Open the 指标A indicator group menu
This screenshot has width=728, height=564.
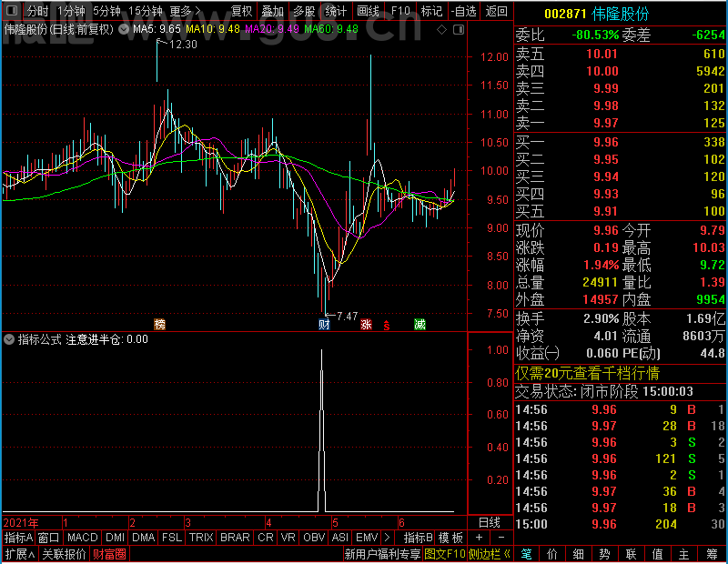(x=18, y=538)
